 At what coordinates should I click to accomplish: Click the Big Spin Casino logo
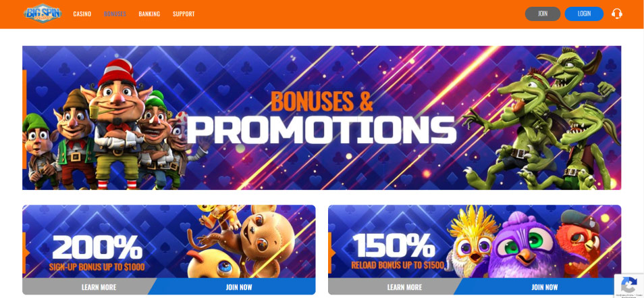tap(43, 14)
